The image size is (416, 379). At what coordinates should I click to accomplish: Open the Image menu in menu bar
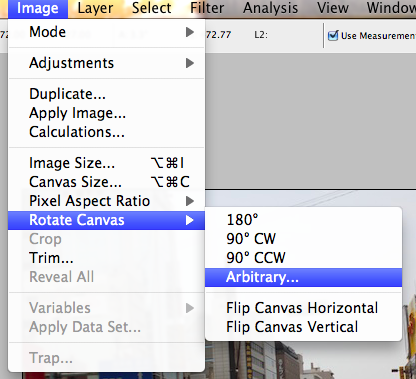pos(38,9)
